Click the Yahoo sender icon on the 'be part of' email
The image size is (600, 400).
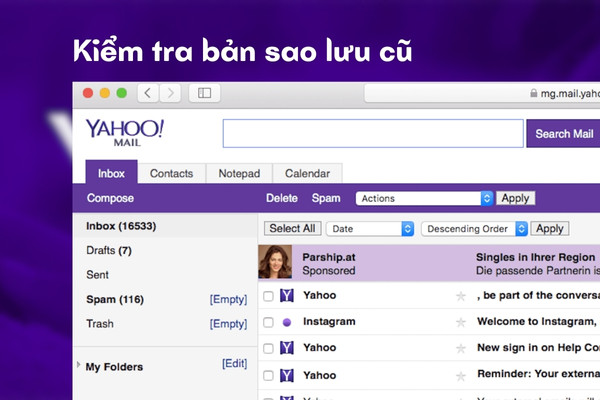(287, 296)
